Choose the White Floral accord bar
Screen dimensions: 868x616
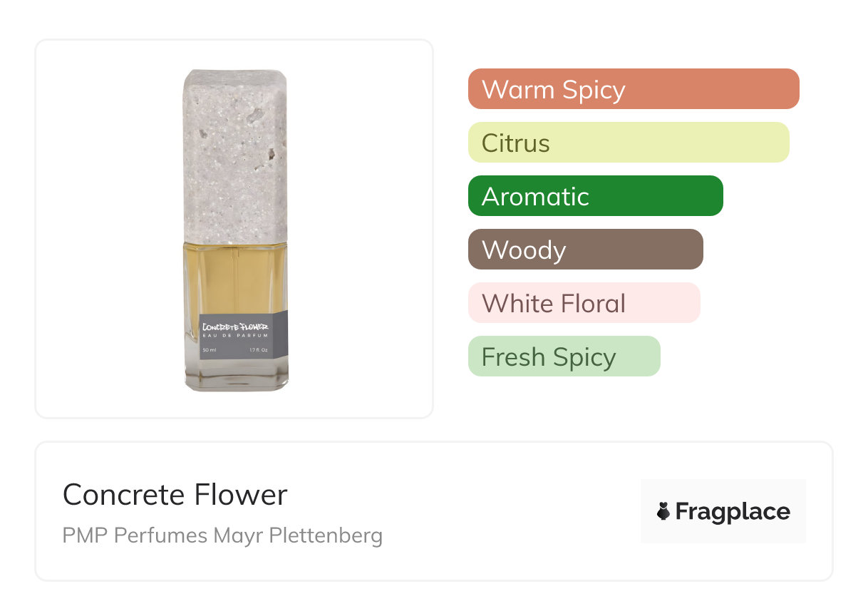(x=584, y=303)
